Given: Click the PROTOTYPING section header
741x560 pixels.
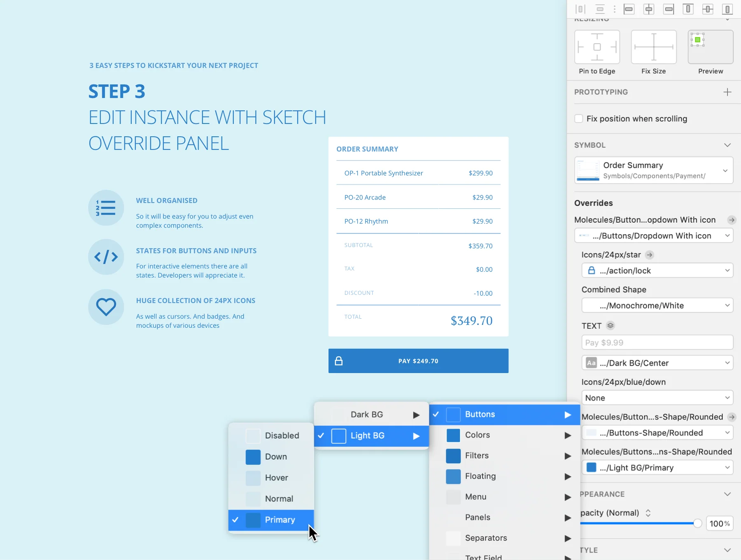Looking at the screenshot, I should click(x=601, y=92).
